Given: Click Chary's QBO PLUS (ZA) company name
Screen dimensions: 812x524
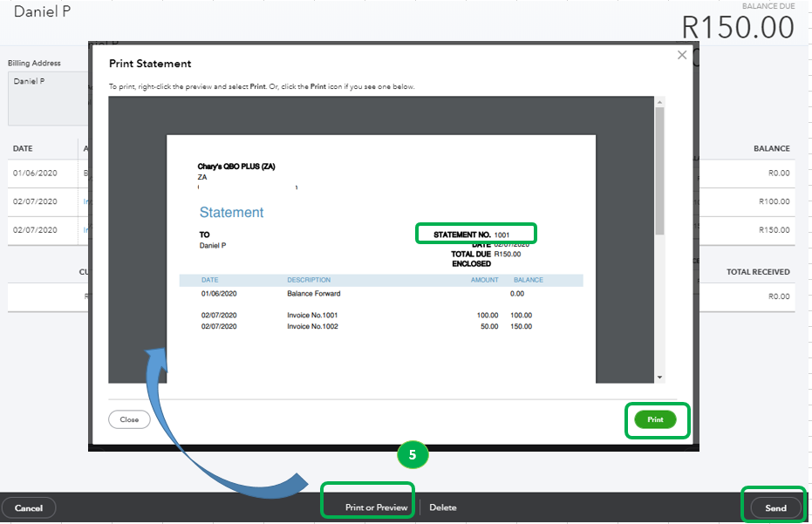Looking at the screenshot, I should coord(236,167).
